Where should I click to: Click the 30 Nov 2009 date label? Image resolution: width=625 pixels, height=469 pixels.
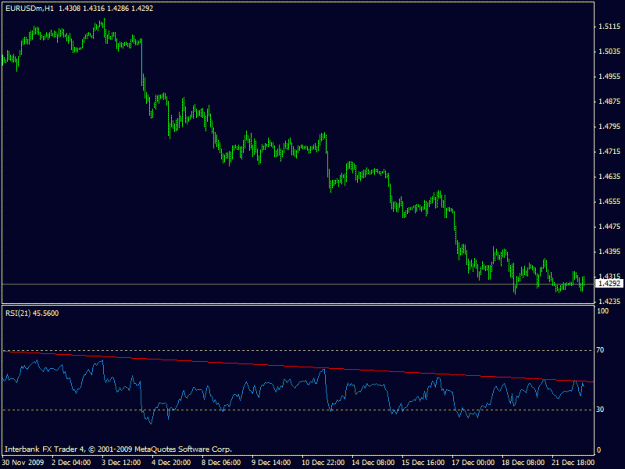pyautogui.click(x=23, y=462)
